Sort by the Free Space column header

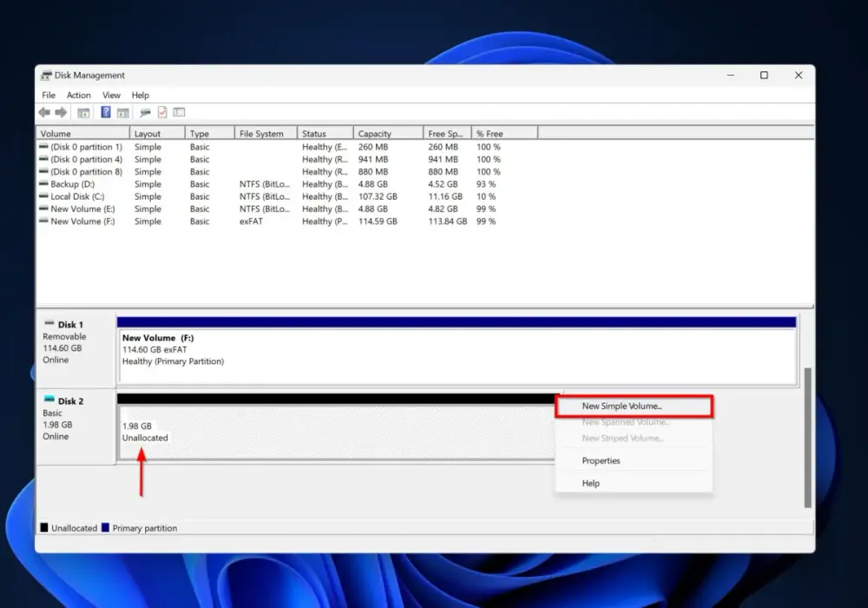tap(447, 134)
